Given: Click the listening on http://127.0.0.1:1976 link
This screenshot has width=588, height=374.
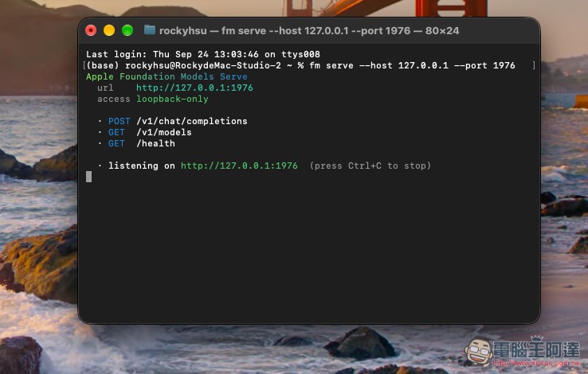Looking at the screenshot, I should pos(239,166).
